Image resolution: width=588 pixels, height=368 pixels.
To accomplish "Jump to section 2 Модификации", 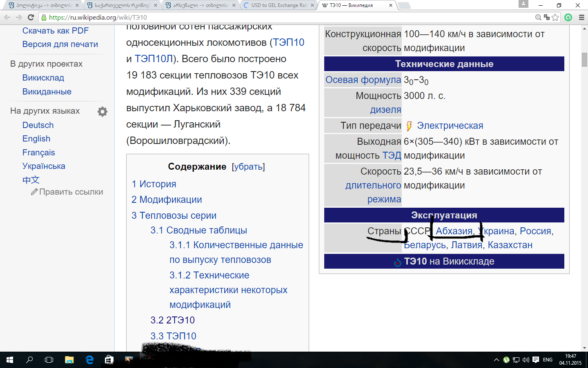I will 167,200.
